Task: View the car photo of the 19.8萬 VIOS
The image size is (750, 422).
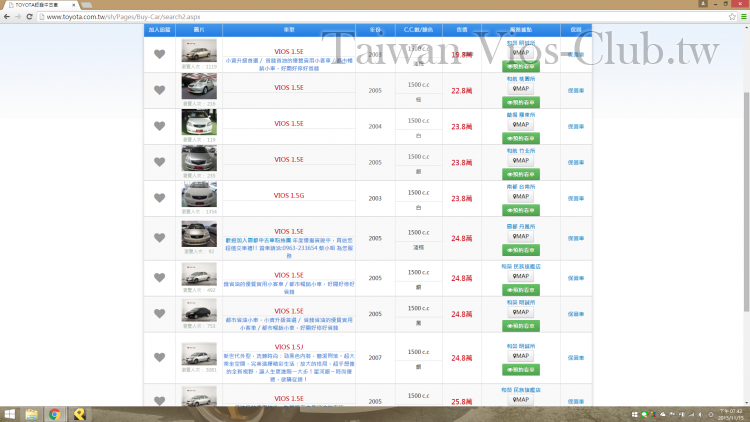Action: [199, 50]
